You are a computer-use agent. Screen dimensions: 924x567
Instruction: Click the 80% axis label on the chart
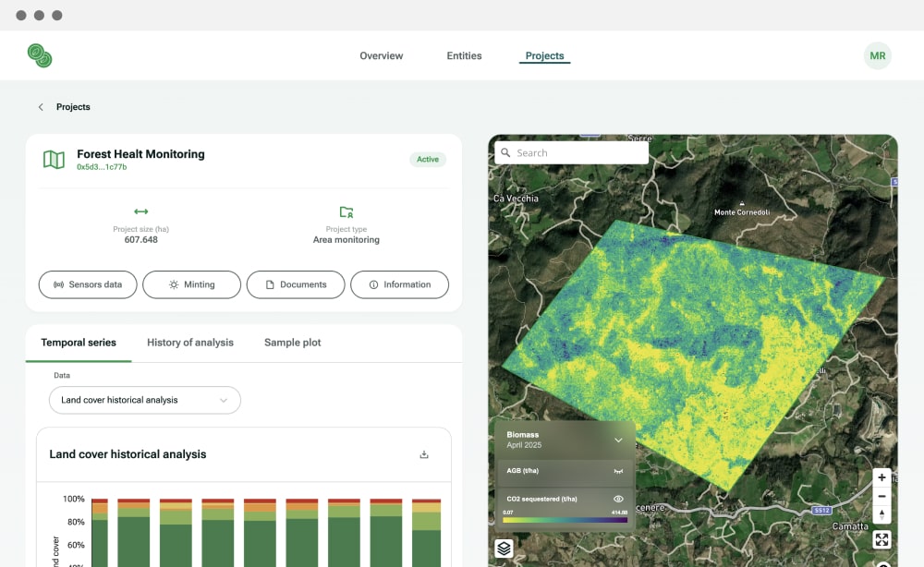[x=76, y=523]
